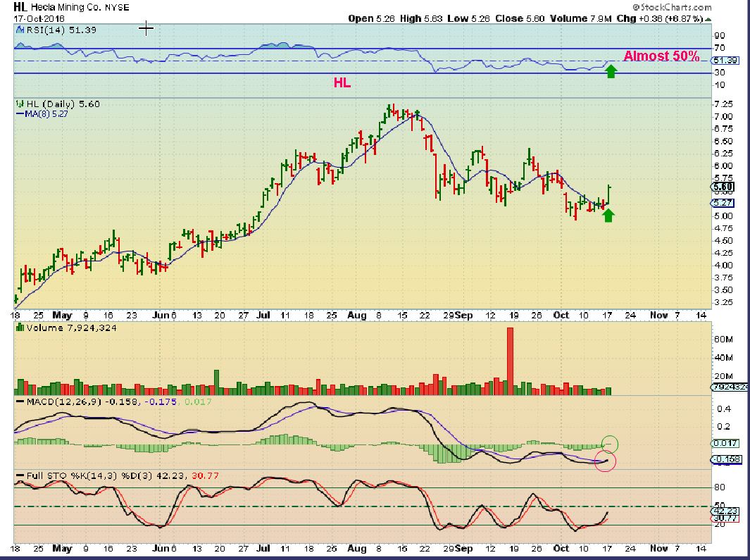Click the Volume legend bar icon
This screenshot has width=750, height=560.
coord(18,327)
